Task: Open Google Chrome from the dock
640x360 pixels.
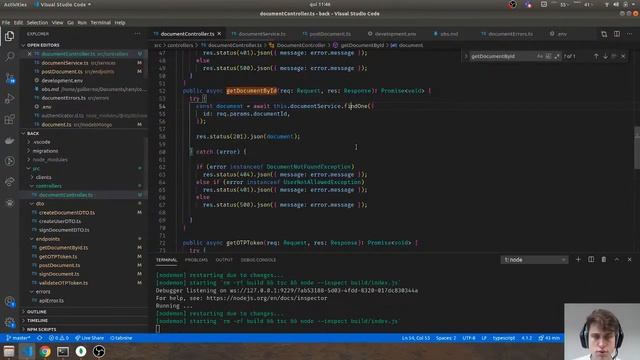Action: 45,351
